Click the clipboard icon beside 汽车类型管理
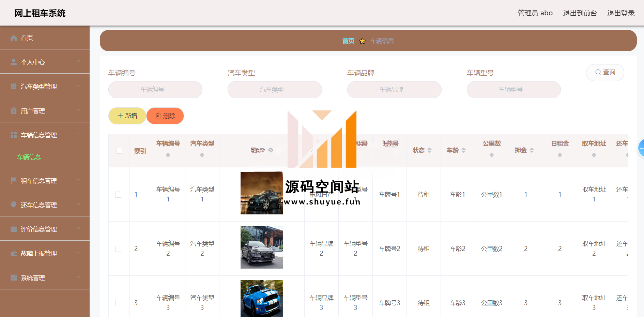This screenshot has width=644, height=317. coord(14,86)
